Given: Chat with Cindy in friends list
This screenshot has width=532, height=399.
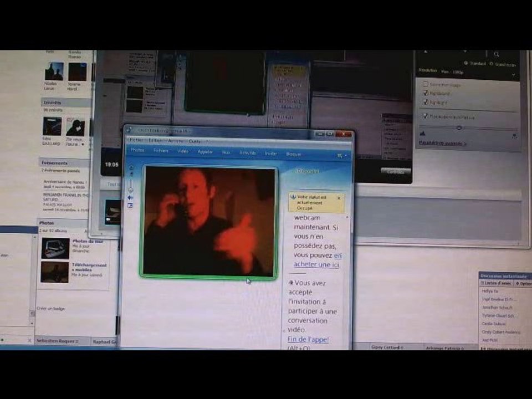Looking at the screenshot, I should (501, 332).
